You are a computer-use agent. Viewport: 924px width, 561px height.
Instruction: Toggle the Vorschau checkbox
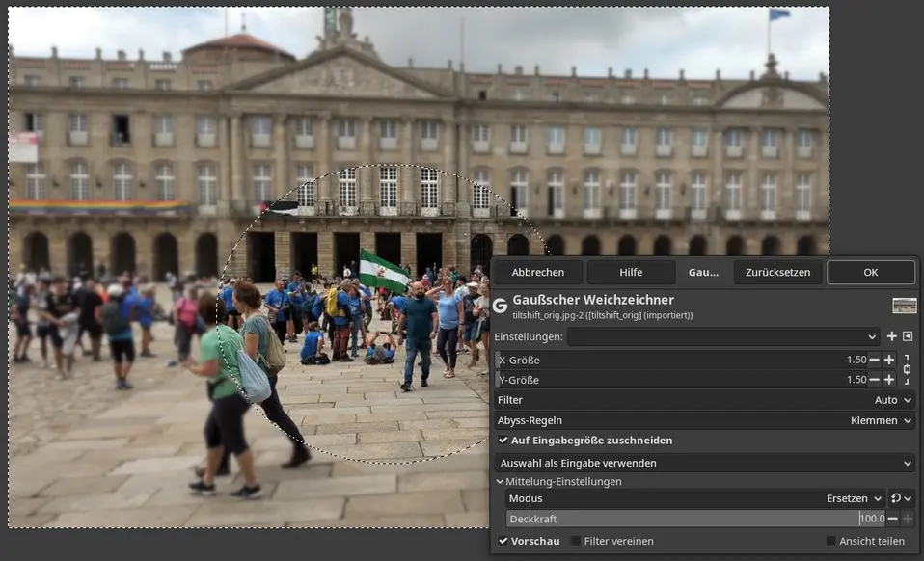[503, 541]
